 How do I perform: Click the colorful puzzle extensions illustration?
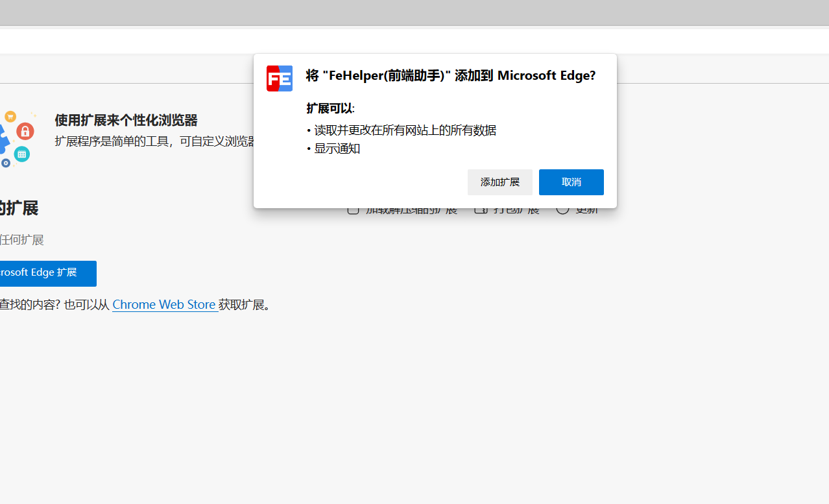coord(18,138)
